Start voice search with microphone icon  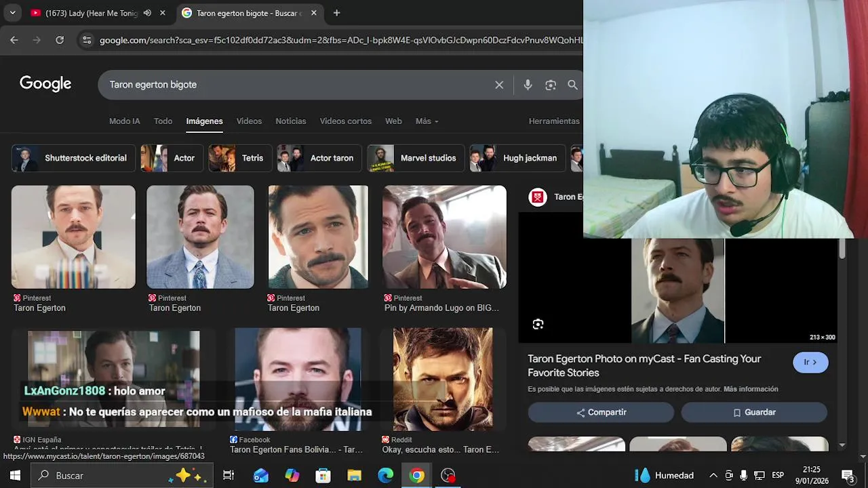(x=528, y=85)
